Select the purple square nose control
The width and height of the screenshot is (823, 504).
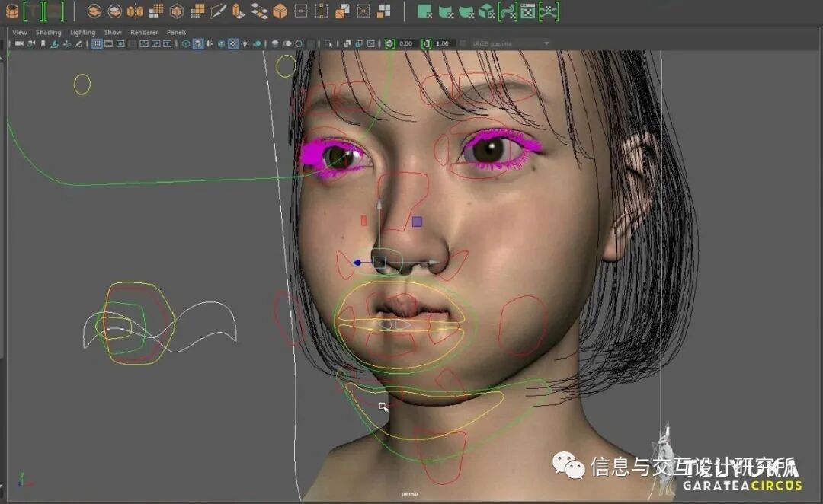click(418, 222)
